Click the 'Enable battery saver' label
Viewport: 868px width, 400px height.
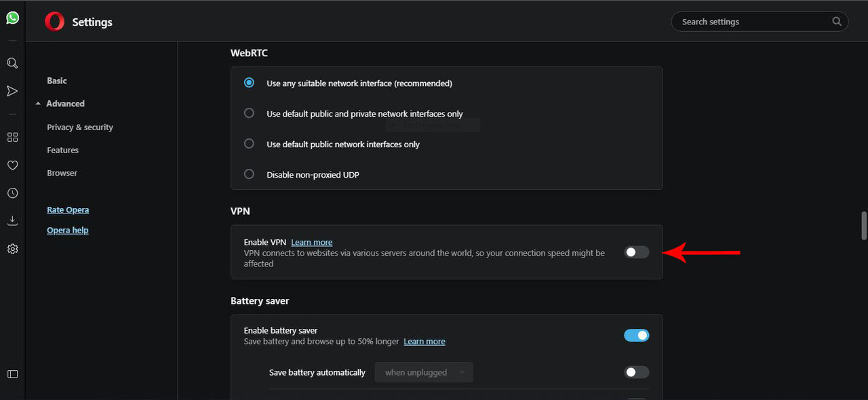pos(281,331)
